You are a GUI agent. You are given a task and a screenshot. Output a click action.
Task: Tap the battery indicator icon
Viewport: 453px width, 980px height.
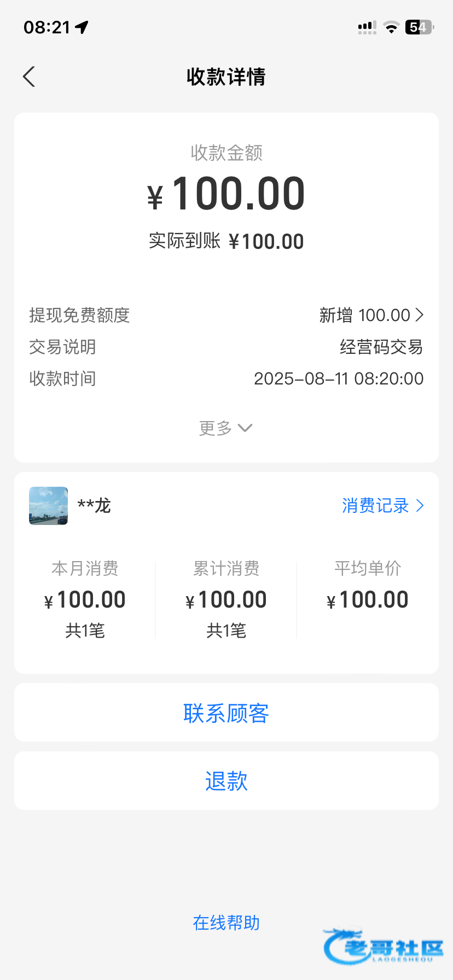click(x=419, y=27)
